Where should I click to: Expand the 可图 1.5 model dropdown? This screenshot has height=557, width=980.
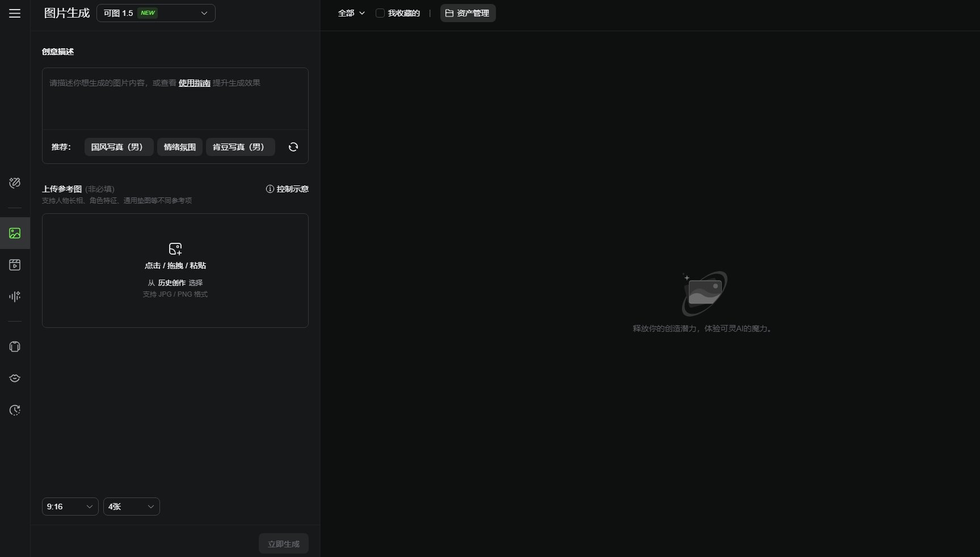(156, 13)
